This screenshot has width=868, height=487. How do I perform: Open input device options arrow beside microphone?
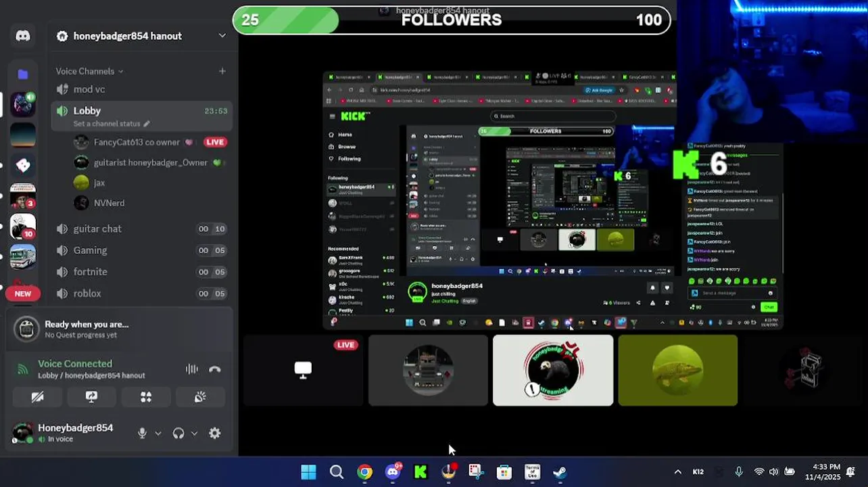158,434
